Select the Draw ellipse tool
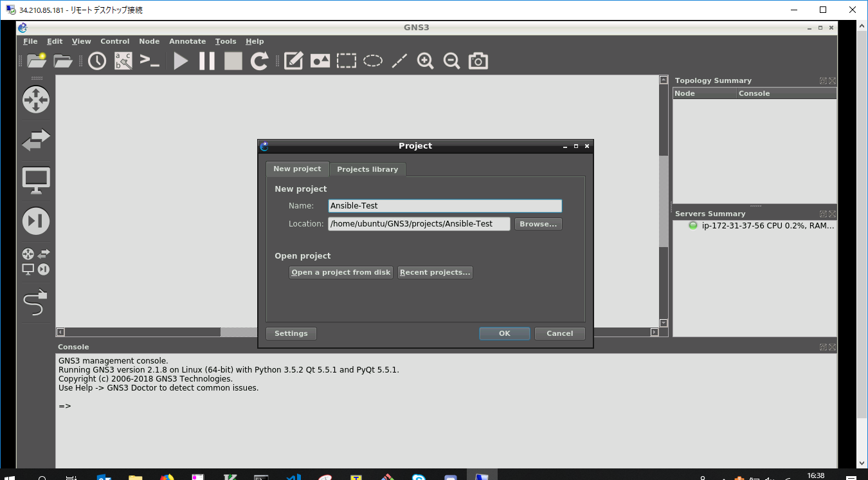The height and width of the screenshot is (480, 868). point(373,60)
